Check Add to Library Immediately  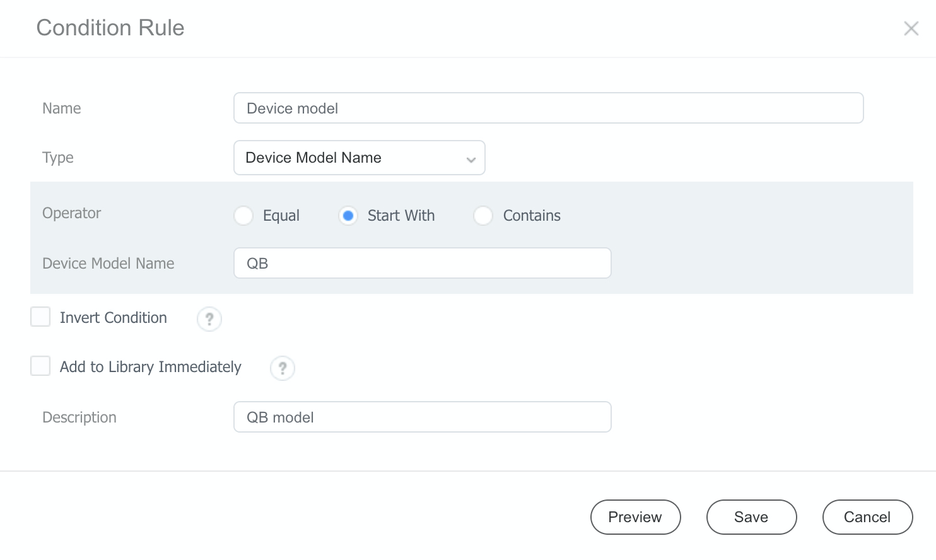point(40,366)
